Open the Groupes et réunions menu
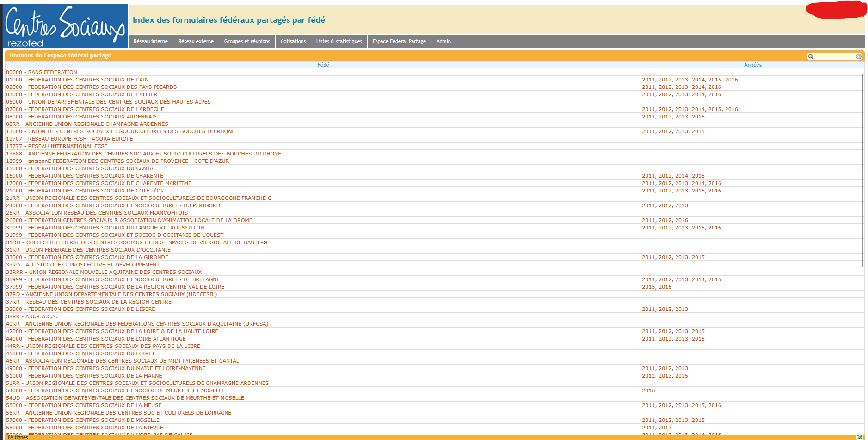The width and height of the screenshot is (868, 440). pos(247,41)
